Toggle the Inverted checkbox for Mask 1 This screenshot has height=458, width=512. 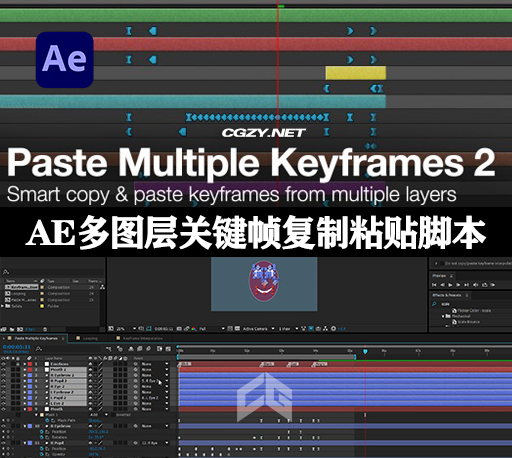click(114, 415)
